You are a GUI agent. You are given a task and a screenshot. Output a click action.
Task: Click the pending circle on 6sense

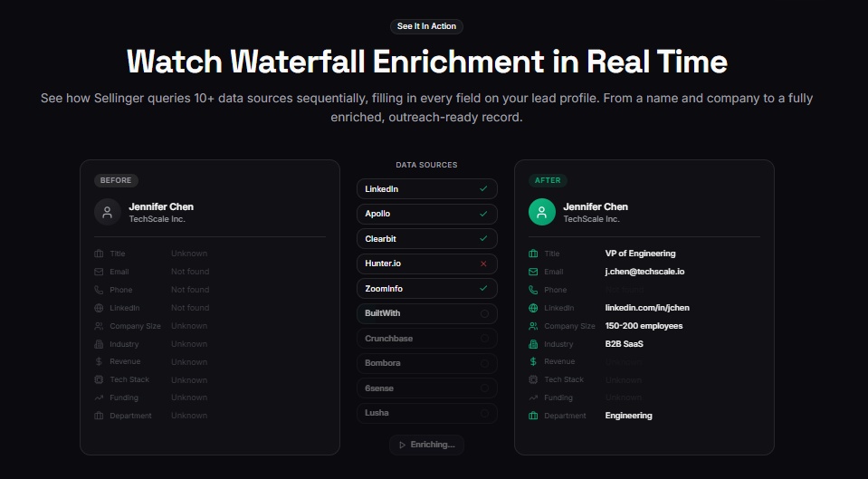[x=484, y=388]
